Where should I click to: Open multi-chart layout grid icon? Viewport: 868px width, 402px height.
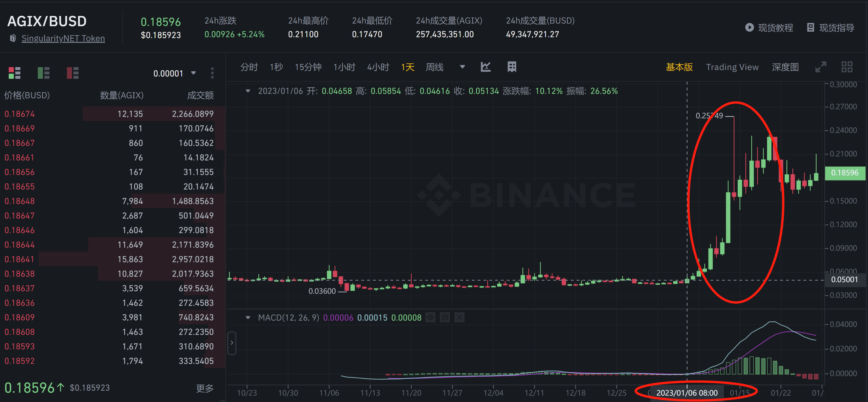[x=847, y=67]
